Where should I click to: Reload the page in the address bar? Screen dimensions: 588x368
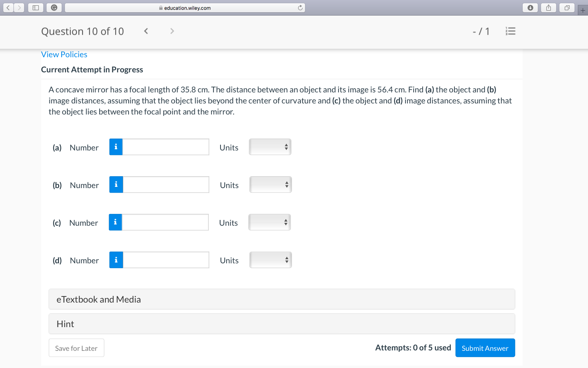click(x=300, y=8)
